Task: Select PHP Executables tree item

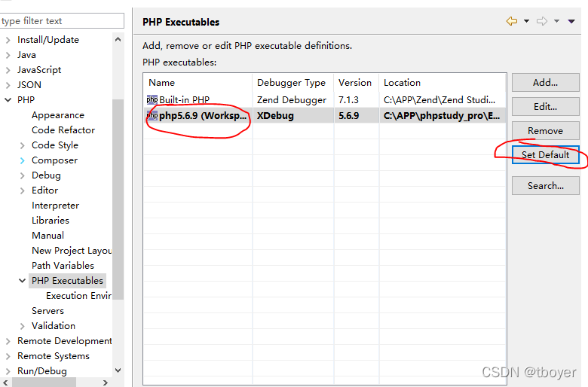Action: tap(67, 281)
